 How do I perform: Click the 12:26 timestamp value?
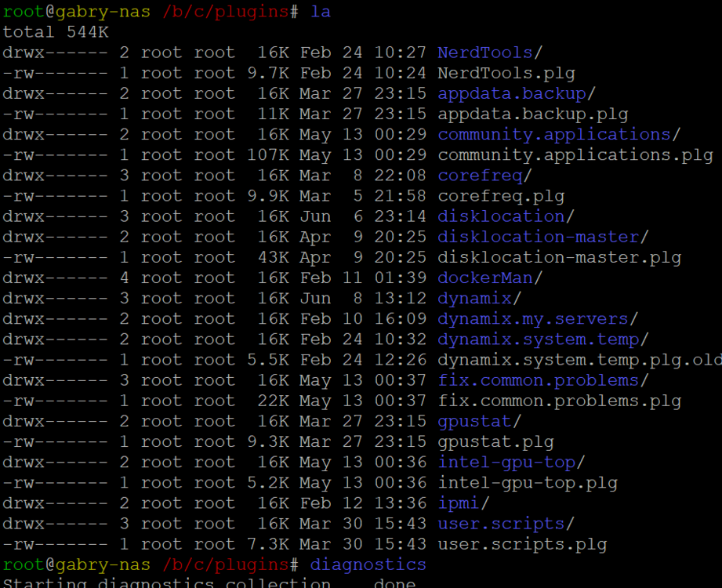pos(400,360)
